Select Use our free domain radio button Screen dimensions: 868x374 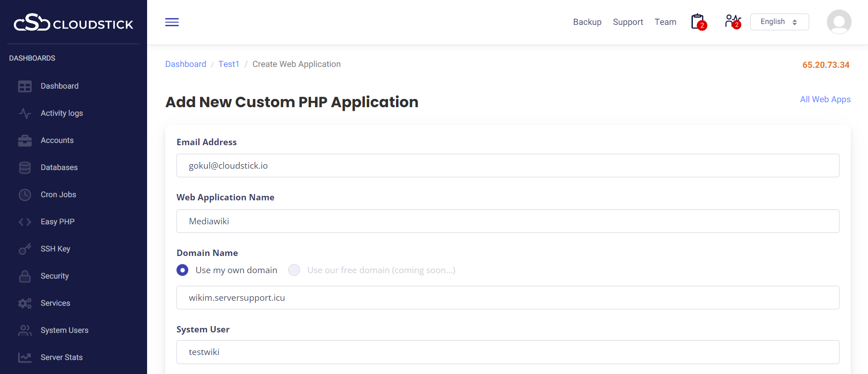pos(294,270)
